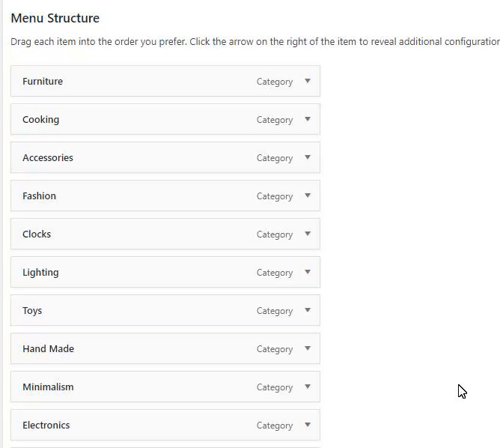The image size is (500, 448).
Task: Select the Cooking menu item bar
Action: pyautogui.click(x=150, y=119)
